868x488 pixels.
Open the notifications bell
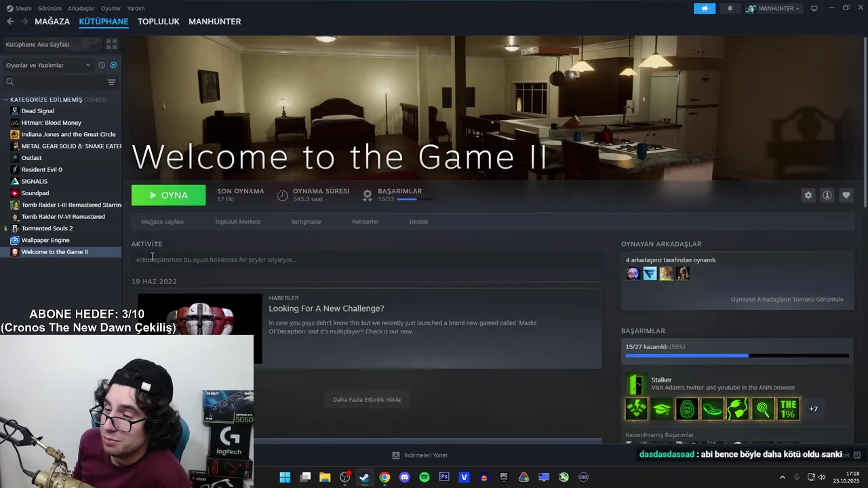click(x=730, y=8)
